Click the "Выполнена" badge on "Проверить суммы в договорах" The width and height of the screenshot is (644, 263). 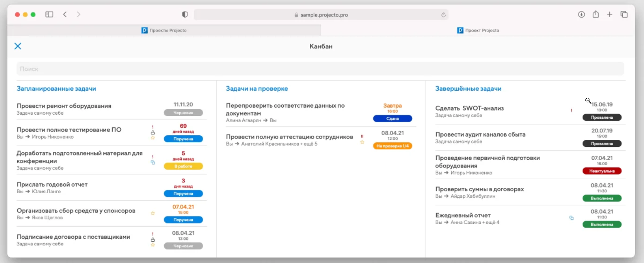pyautogui.click(x=601, y=198)
